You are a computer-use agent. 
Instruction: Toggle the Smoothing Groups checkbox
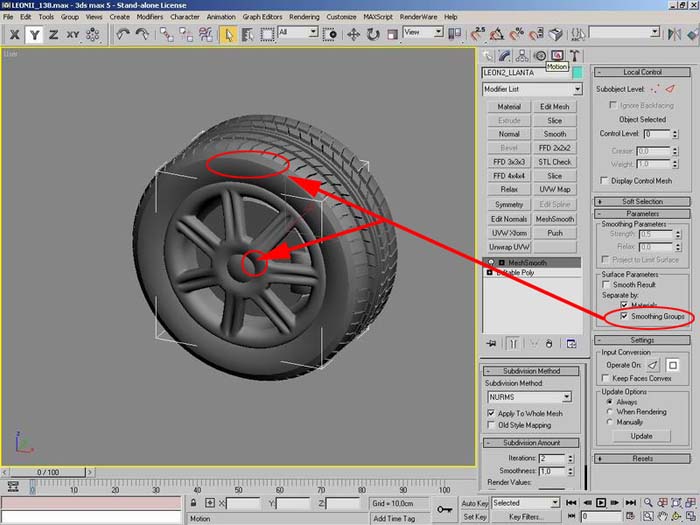click(626, 316)
